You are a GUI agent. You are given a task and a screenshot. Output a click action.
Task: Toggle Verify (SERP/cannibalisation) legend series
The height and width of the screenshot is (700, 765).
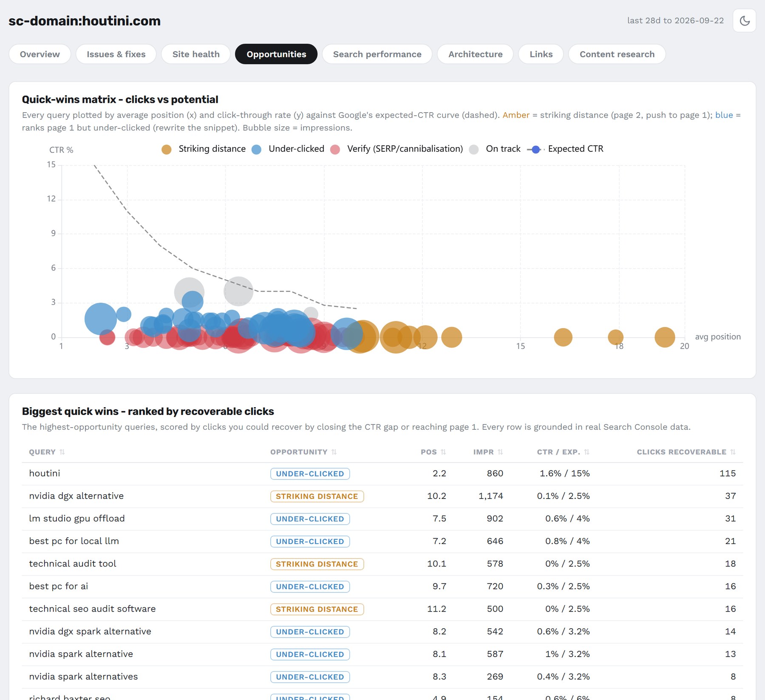(397, 149)
